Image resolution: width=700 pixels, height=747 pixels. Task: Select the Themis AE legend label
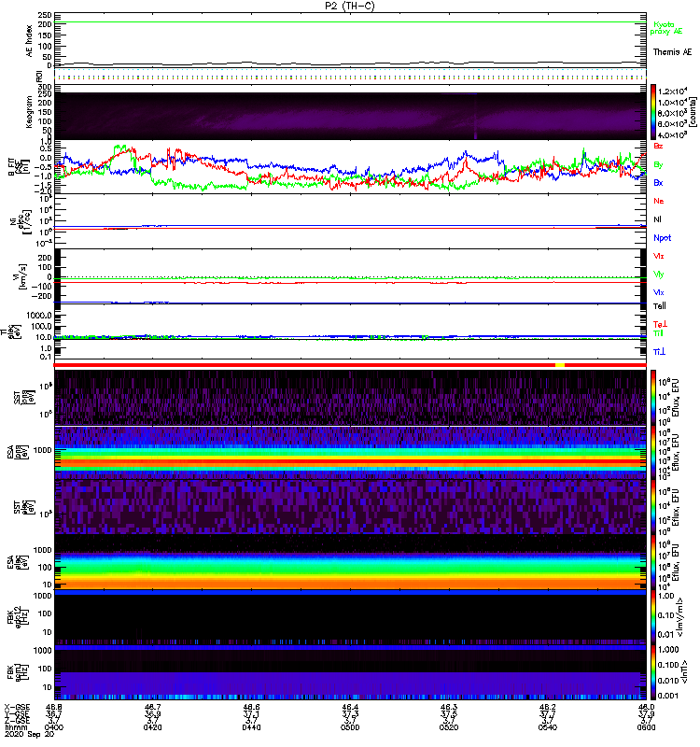(x=672, y=52)
